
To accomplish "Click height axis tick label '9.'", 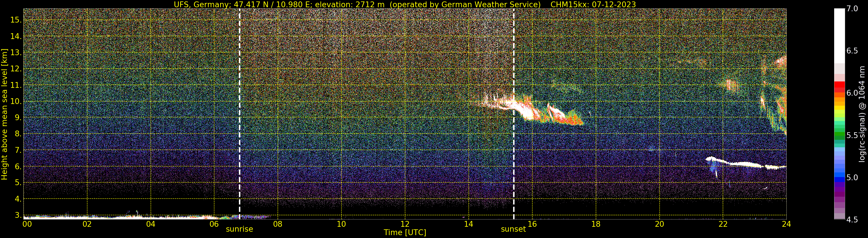I will (18, 118).
